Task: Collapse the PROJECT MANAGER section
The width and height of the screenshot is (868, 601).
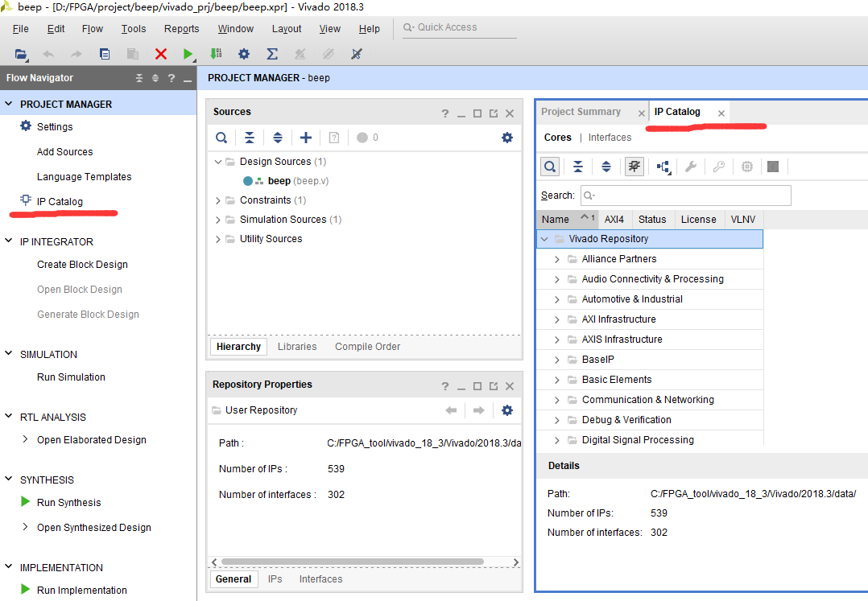Action: (x=9, y=104)
